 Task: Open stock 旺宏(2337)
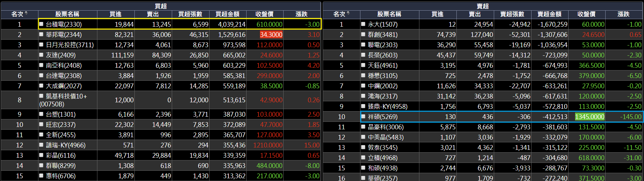(x=61, y=125)
